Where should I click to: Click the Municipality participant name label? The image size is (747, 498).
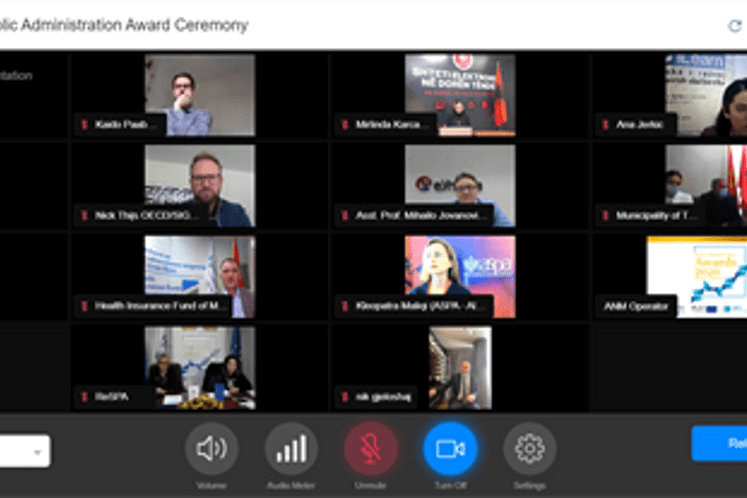pyautogui.click(x=655, y=215)
